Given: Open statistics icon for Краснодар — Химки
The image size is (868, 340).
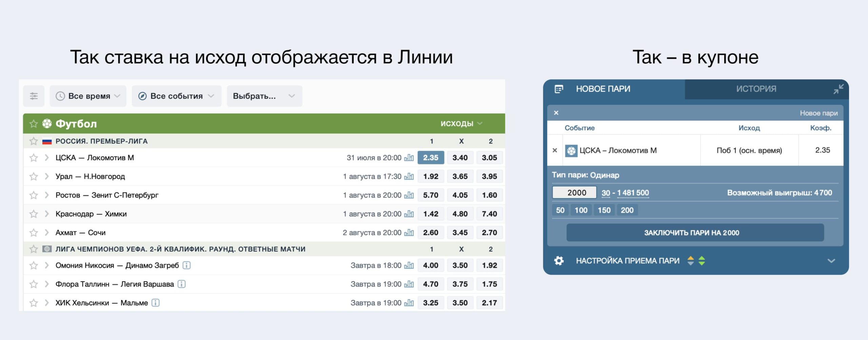Looking at the screenshot, I should click(x=409, y=214).
